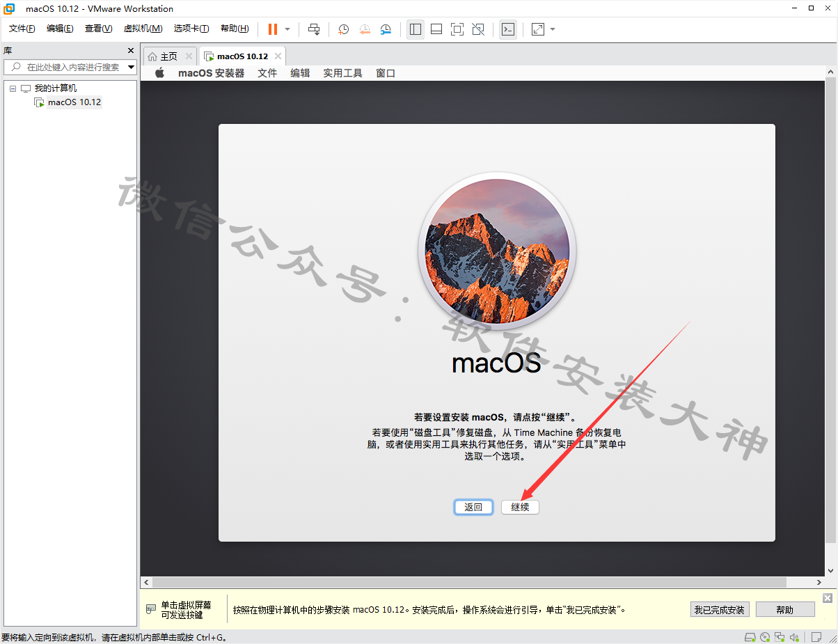Click the keyboard icon in the hint bar
The image size is (838, 644).
click(151, 609)
